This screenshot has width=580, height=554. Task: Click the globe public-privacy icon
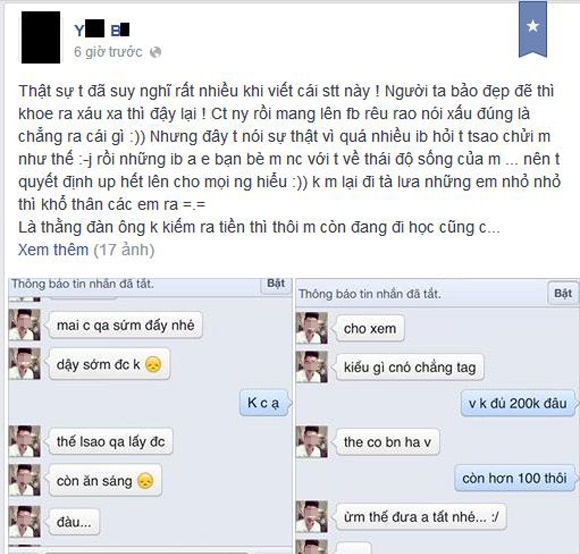click(155, 52)
